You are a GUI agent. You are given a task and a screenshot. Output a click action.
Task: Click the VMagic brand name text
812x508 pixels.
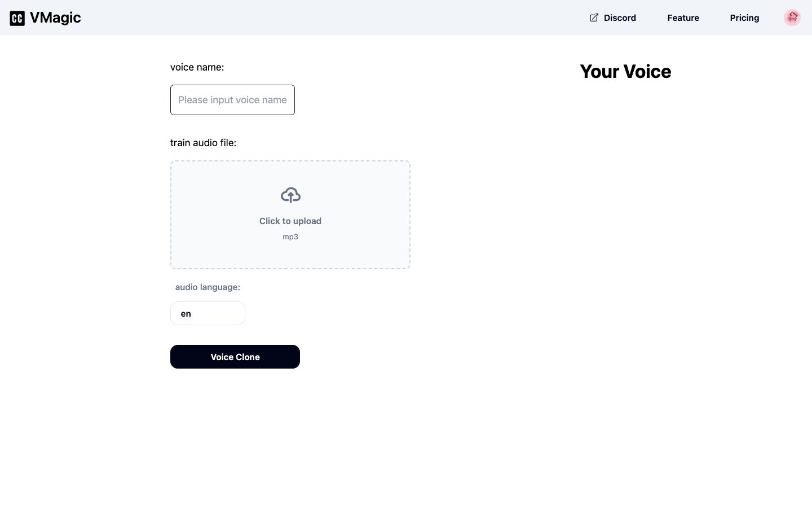55,17
